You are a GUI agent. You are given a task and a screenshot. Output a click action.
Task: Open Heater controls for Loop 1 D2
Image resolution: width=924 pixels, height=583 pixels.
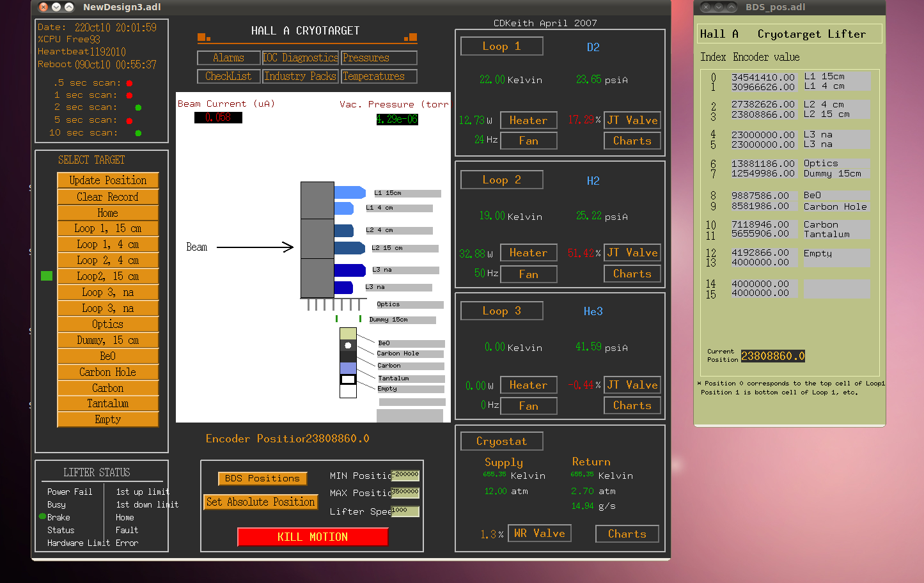pos(529,120)
